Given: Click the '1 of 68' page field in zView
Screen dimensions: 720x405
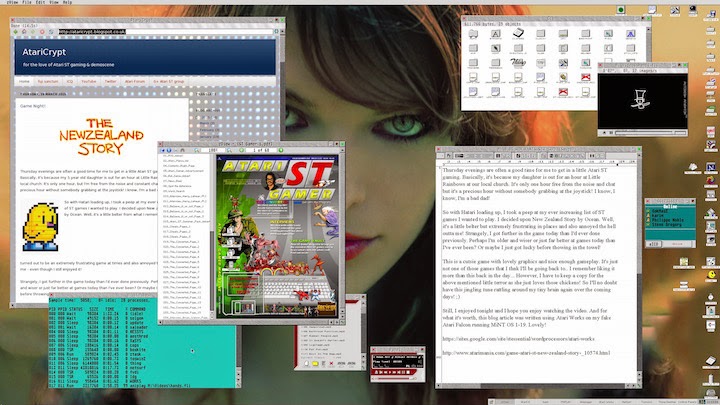Looking at the screenshot, I should point(261,150).
